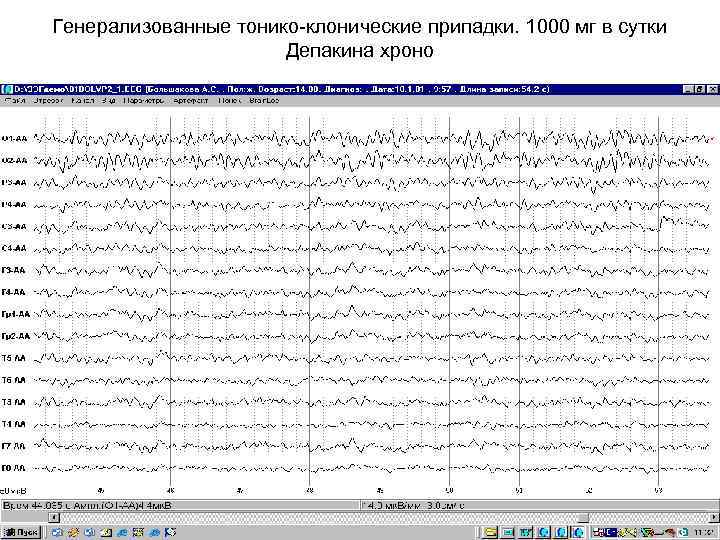Viewport: 720px width, 540px height.
Task: Open the Канал menu
Action: click(83, 101)
